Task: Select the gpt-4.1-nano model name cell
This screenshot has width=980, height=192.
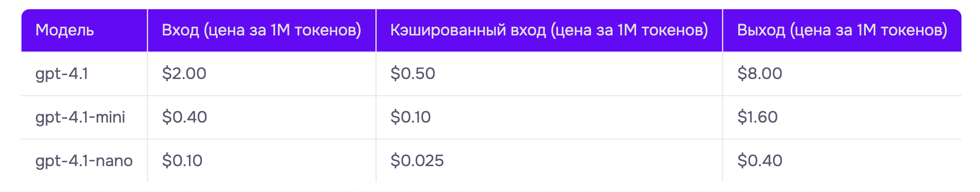Action: (x=84, y=160)
